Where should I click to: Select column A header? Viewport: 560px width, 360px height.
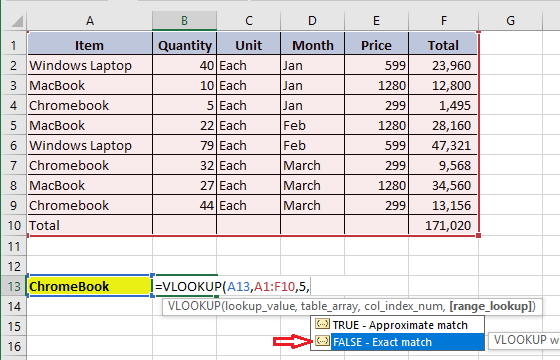90,20
